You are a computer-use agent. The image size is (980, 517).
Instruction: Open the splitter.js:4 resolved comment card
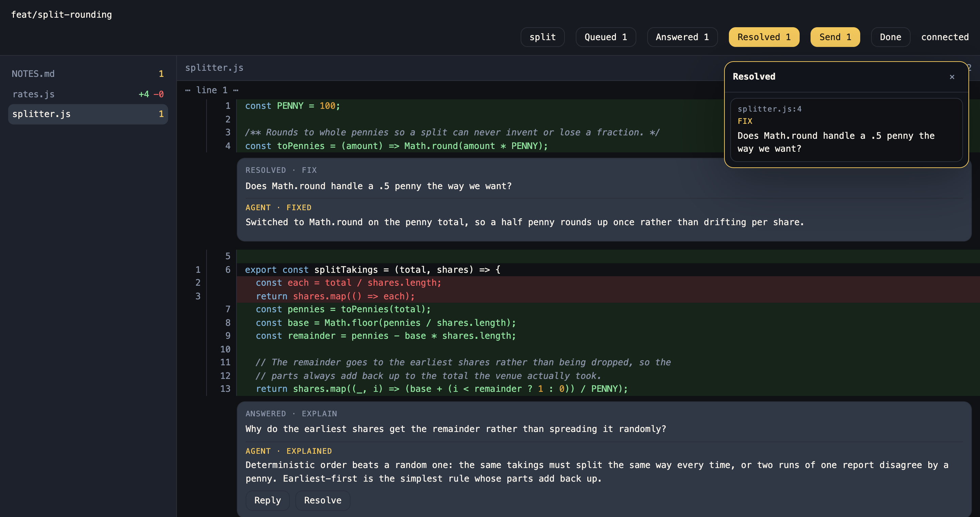pyautogui.click(x=846, y=130)
